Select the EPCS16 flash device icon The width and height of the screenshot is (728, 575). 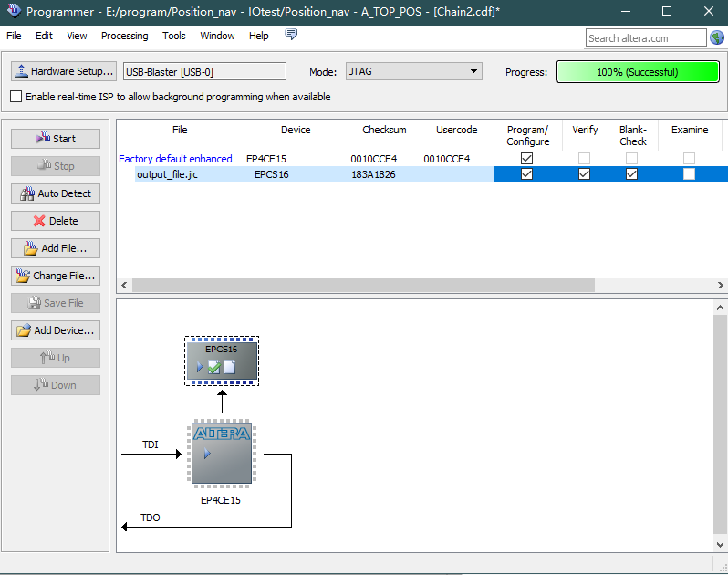point(222,361)
